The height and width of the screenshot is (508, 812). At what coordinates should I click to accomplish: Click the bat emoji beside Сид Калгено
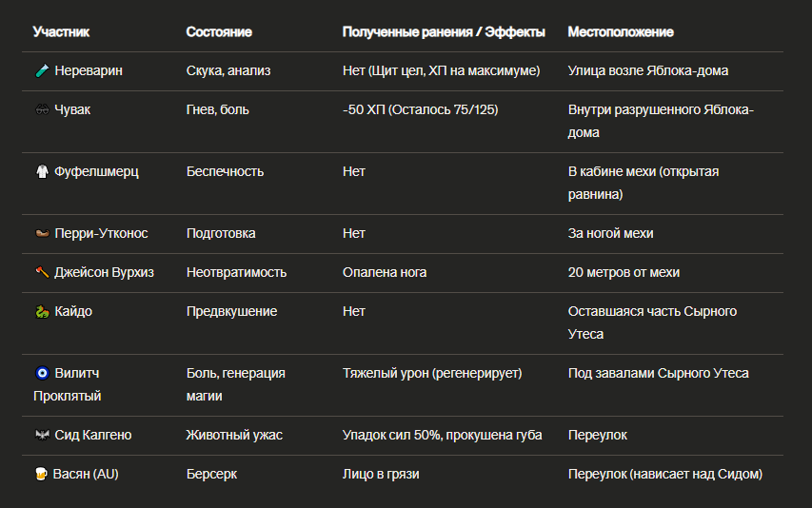[x=42, y=435]
